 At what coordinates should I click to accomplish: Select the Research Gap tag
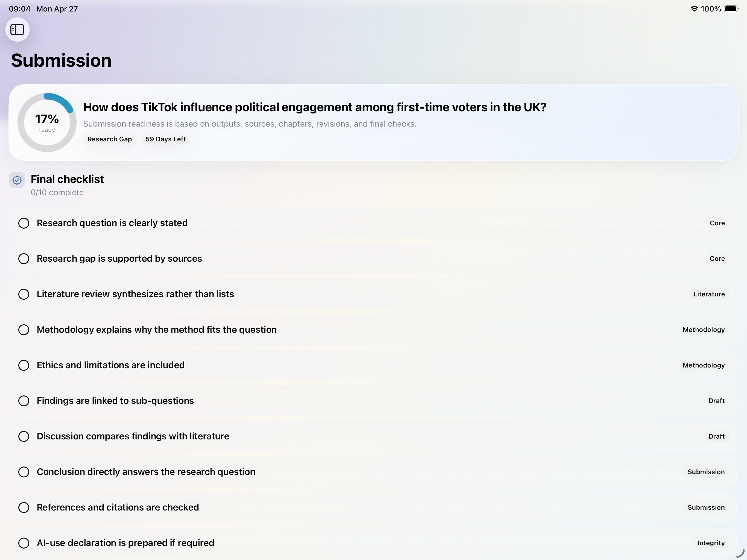(x=110, y=139)
